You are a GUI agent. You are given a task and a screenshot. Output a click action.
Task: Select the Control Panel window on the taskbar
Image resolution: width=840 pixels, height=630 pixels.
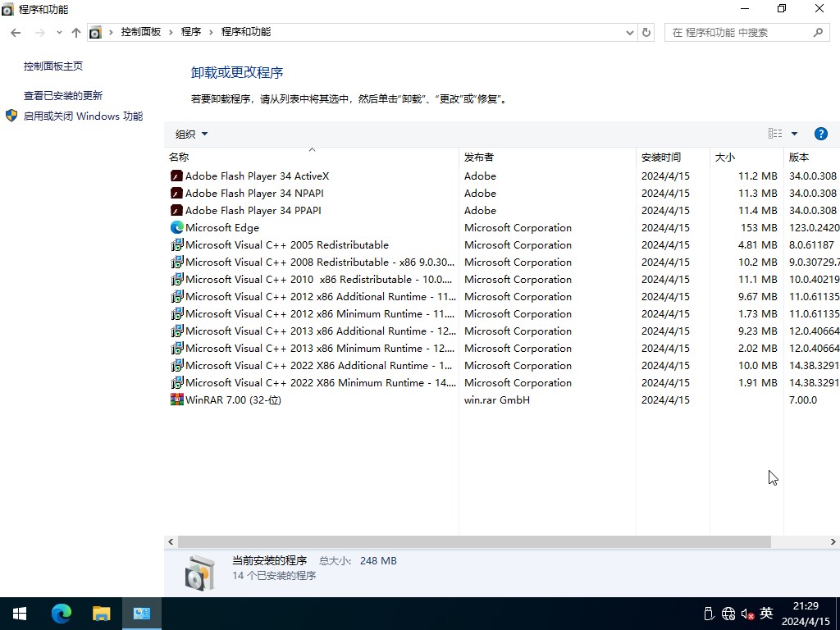(x=140, y=613)
